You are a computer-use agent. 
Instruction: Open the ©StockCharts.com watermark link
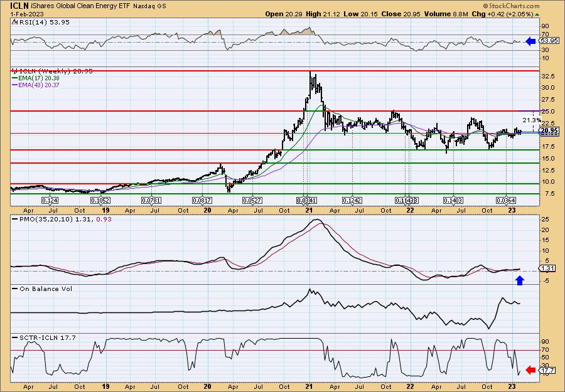[x=511, y=6]
